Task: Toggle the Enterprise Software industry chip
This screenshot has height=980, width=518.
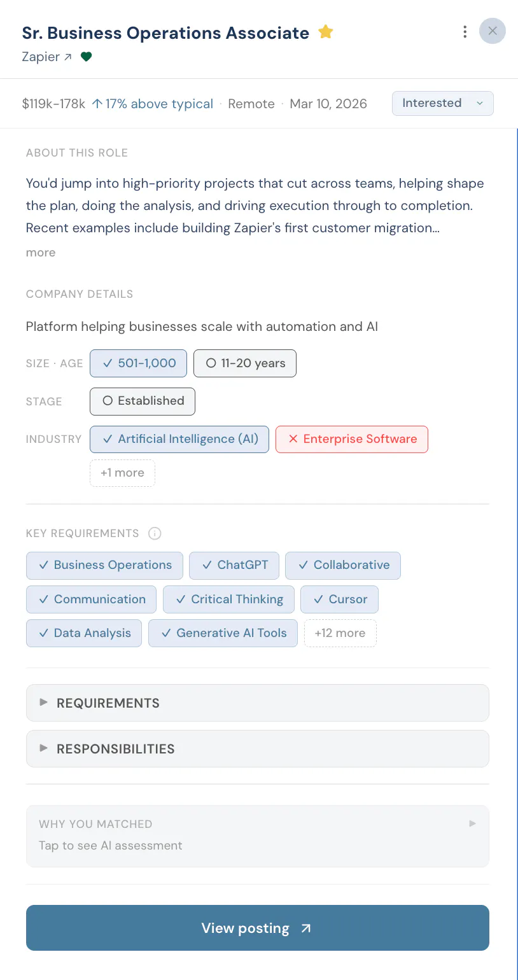Action: pyautogui.click(x=352, y=439)
